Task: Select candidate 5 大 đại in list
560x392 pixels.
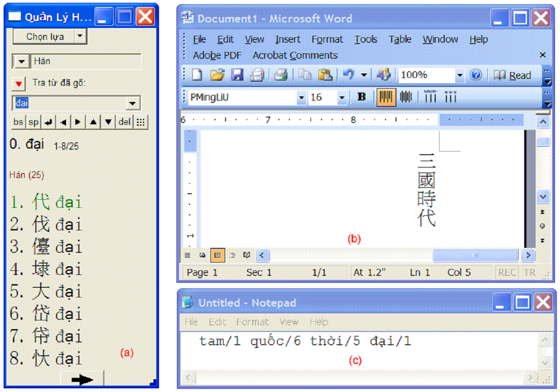Action: tap(46, 292)
